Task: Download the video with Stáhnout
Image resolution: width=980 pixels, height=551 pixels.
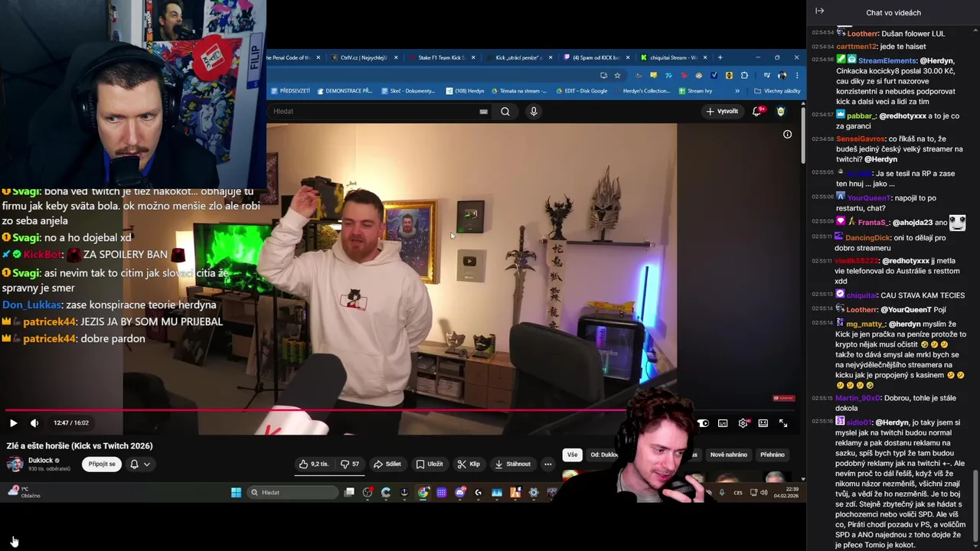Action: [x=513, y=464]
